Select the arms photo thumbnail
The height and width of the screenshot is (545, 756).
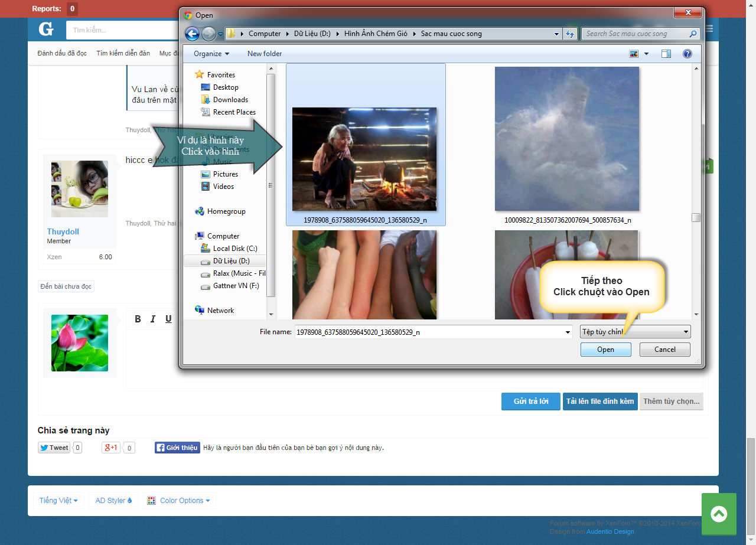coord(364,275)
